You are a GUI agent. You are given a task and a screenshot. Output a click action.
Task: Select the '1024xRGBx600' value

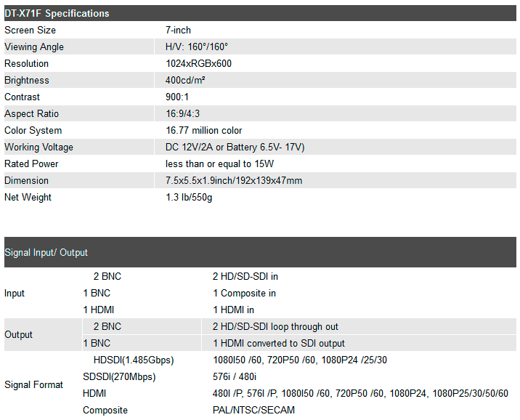tap(198, 64)
